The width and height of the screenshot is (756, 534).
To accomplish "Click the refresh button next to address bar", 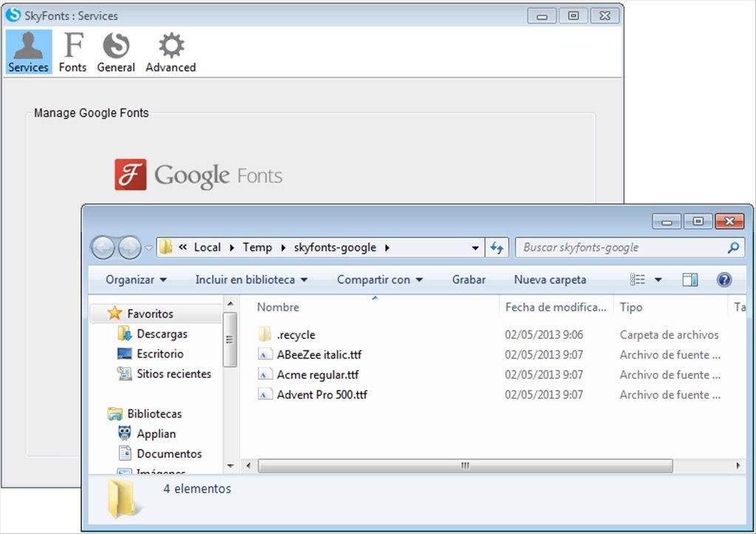I will point(497,247).
